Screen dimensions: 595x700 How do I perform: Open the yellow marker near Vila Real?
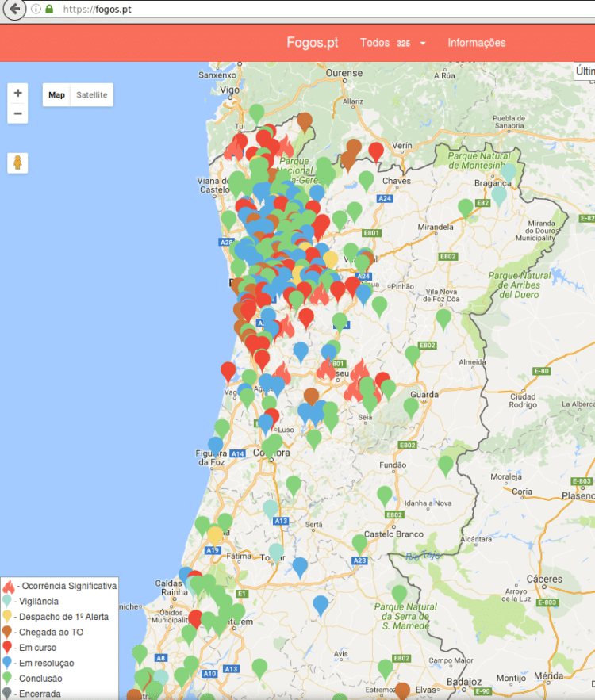(330, 260)
